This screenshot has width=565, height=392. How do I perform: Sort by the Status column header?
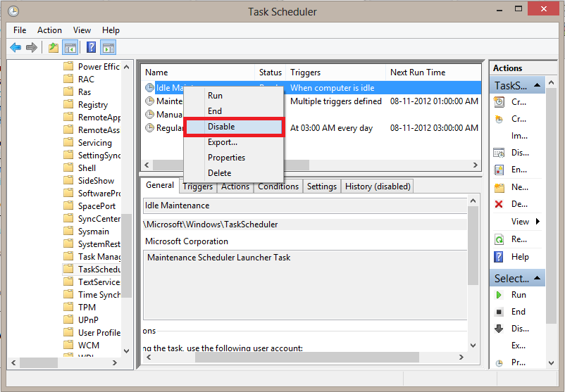coord(271,72)
